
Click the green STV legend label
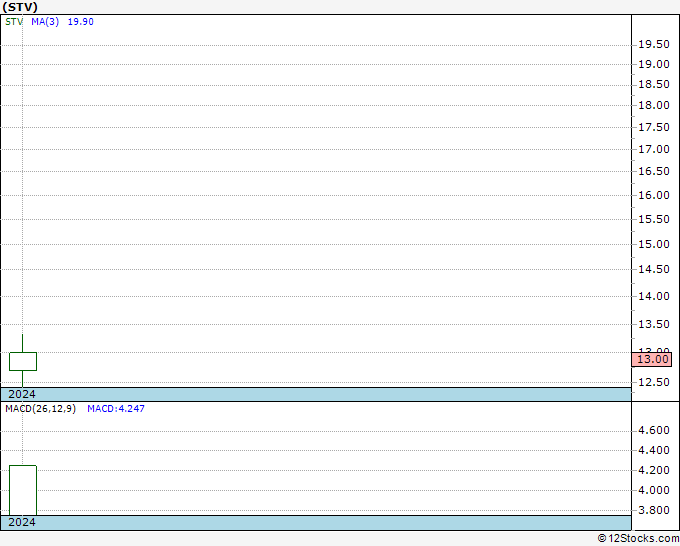(14, 22)
